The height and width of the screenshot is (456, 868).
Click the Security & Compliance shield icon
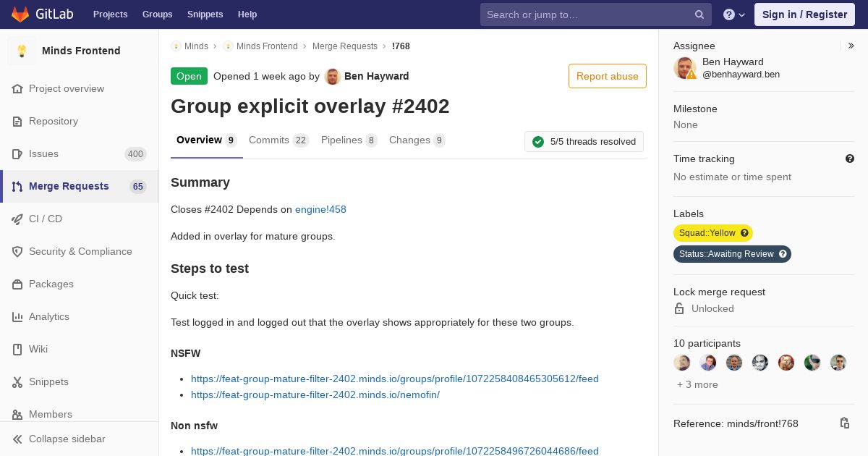pyautogui.click(x=17, y=252)
